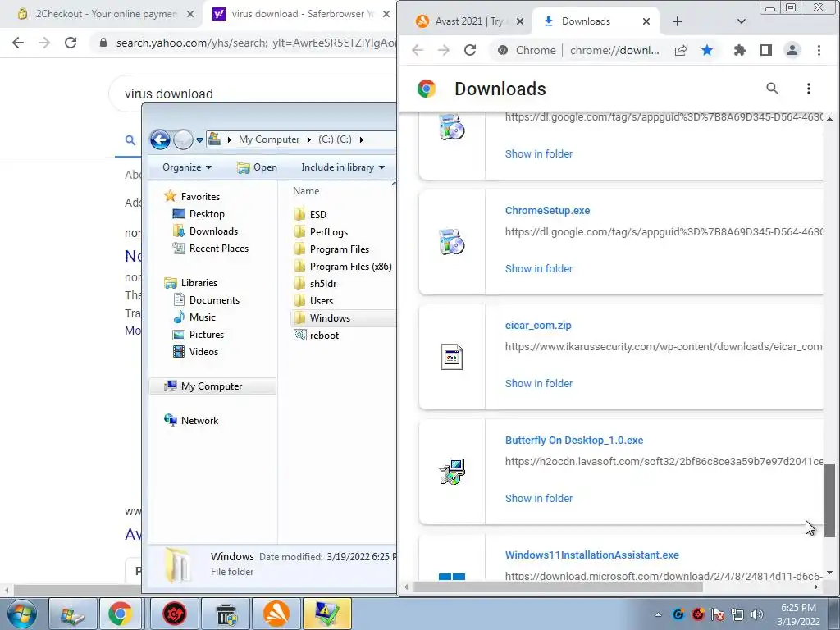840x630 pixels.
Task: Switch to the 2Checkout tab
Action: [x=102, y=14]
